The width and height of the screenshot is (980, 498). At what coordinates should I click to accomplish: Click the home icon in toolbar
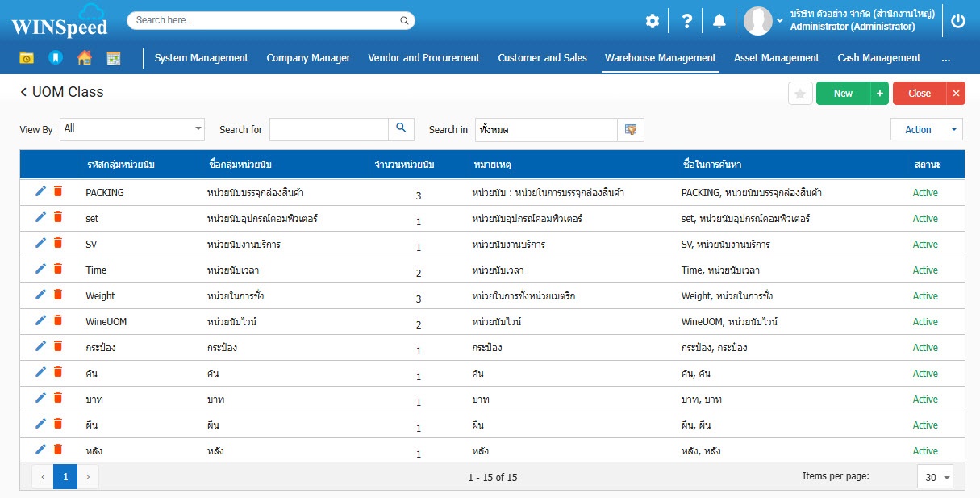[x=84, y=58]
